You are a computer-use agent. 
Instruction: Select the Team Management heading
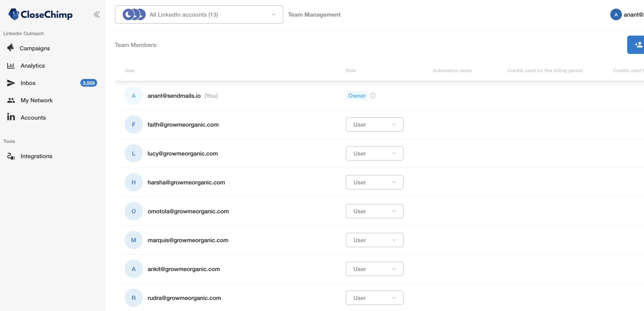click(314, 14)
